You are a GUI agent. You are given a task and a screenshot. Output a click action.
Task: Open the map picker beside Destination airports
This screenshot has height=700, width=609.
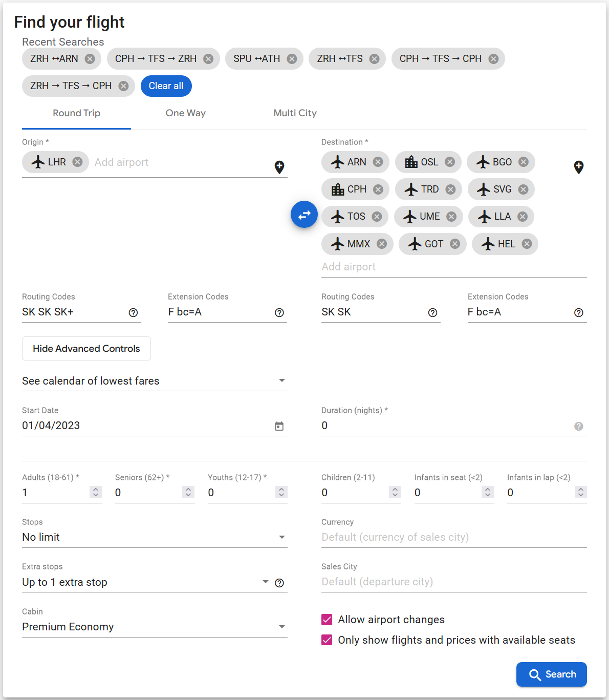click(579, 167)
